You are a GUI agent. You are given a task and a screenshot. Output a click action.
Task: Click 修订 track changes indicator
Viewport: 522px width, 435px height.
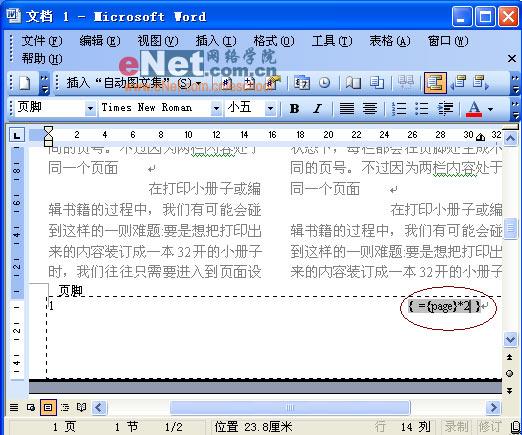coord(490,426)
